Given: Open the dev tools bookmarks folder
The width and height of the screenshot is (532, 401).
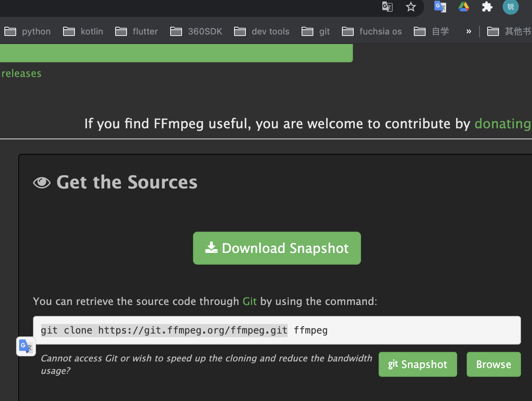Looking at the screenshot, I should coord(262,32).
